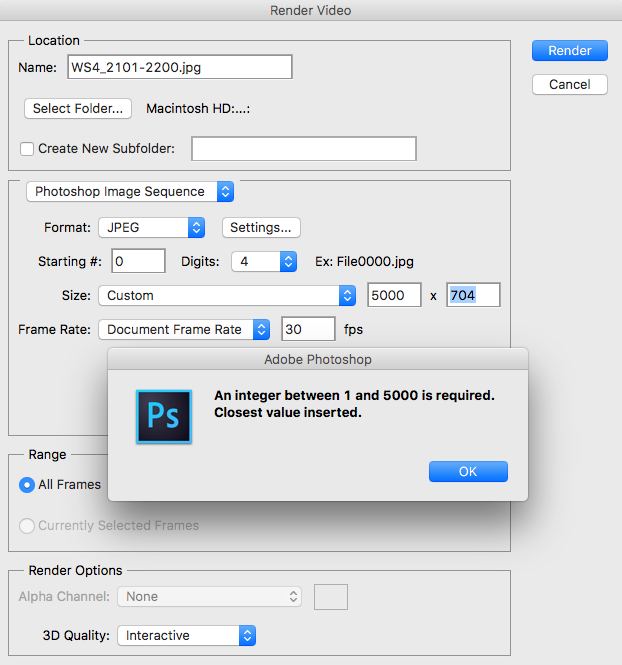Open the Photoshop Image Sequence dropdown
This screenshot has width=622, height=665.
coord(130,191)
